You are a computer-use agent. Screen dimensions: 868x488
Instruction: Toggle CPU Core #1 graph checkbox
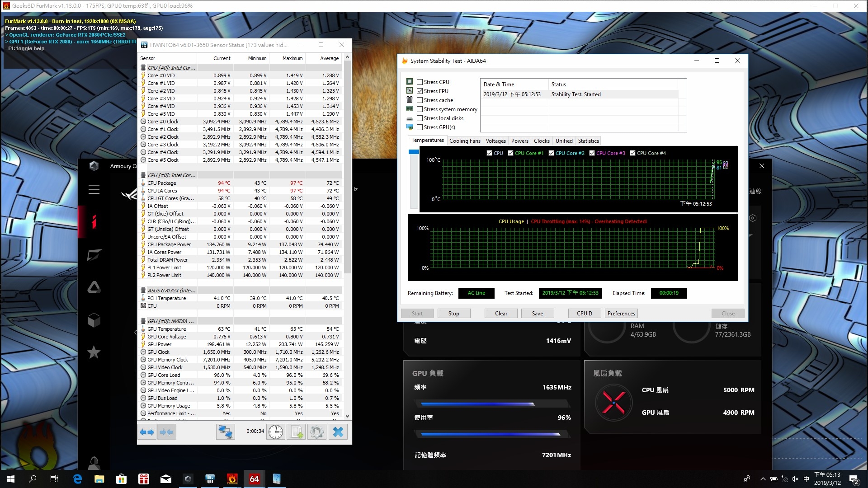(510, 153)
